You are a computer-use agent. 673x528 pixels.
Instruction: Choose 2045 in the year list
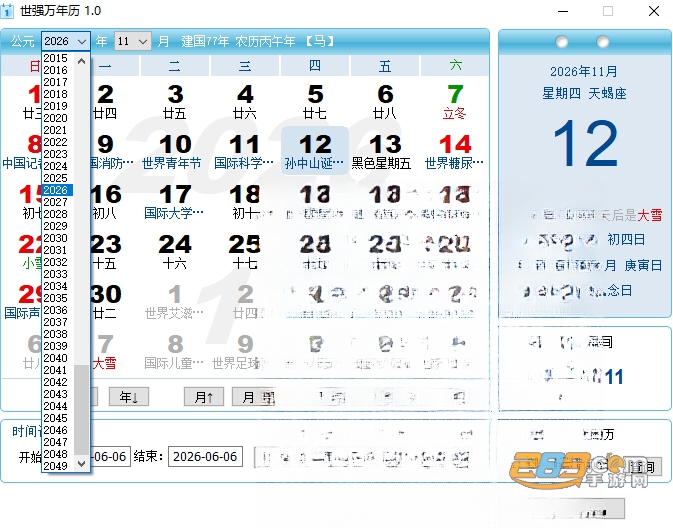pyautogui.click(x=56, y=418)
